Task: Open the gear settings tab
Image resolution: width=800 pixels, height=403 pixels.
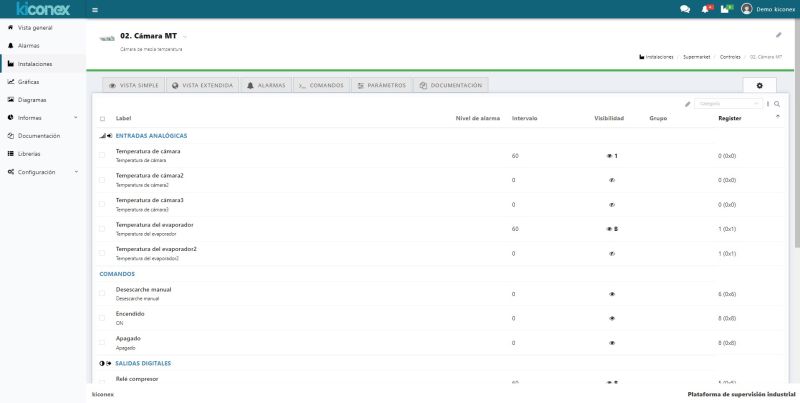Action: pyautogui.click(x=759, y=86)
